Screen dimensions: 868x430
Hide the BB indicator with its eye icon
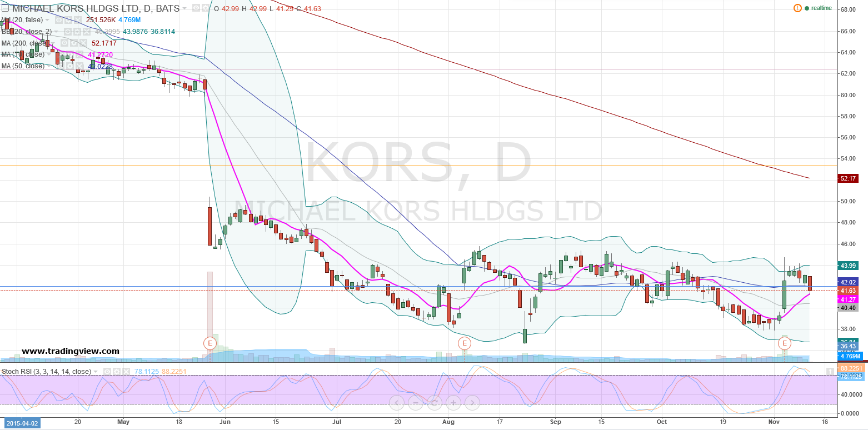click(69, 32)
